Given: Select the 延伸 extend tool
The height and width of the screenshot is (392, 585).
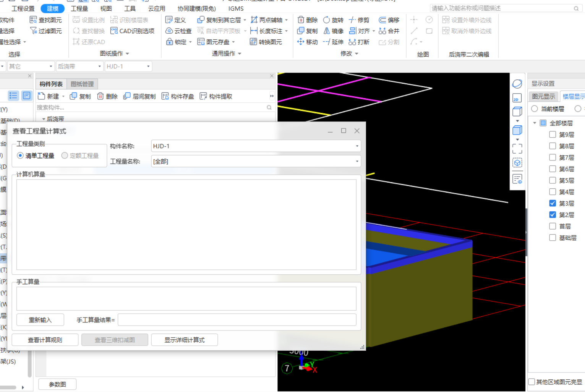Looking at the screenshot, I should pos(333,42).
